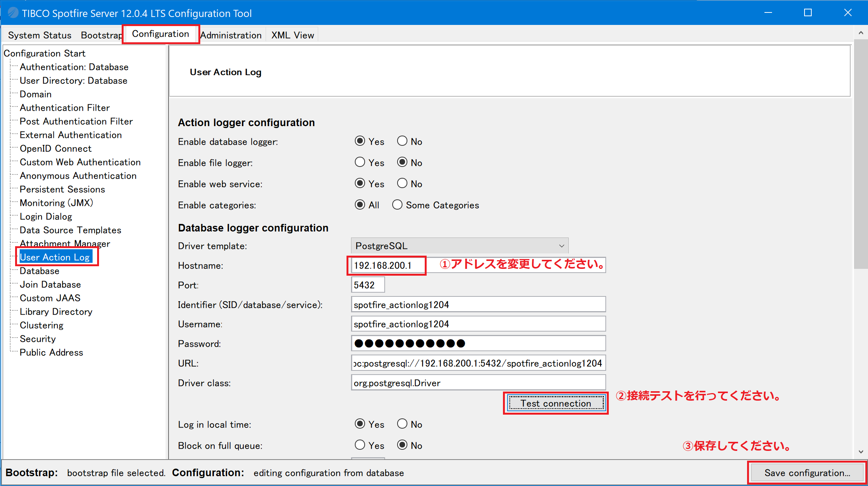Set Enable database logger to No
This screenshot has width=868, height=486.
tap(402, 141)
